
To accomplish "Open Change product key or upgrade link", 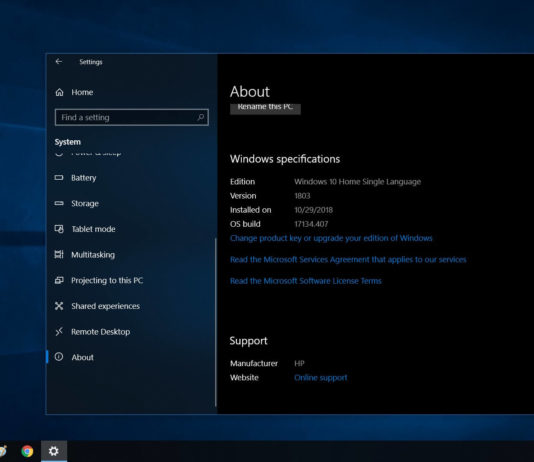I will coord(331,238).
